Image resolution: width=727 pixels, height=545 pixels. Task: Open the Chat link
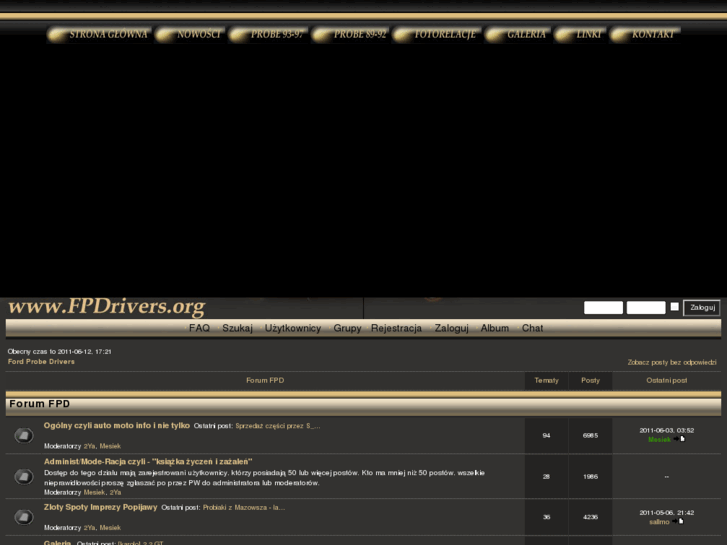point(532,328)
